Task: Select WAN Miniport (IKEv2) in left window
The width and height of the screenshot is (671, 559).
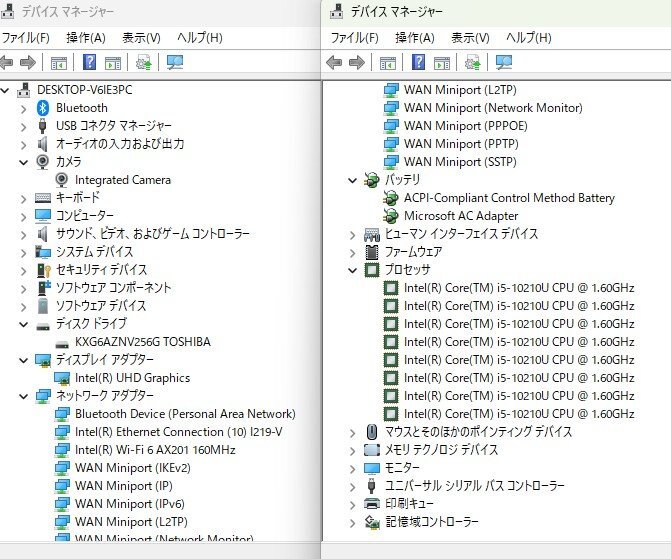Action: click(133, 468)
